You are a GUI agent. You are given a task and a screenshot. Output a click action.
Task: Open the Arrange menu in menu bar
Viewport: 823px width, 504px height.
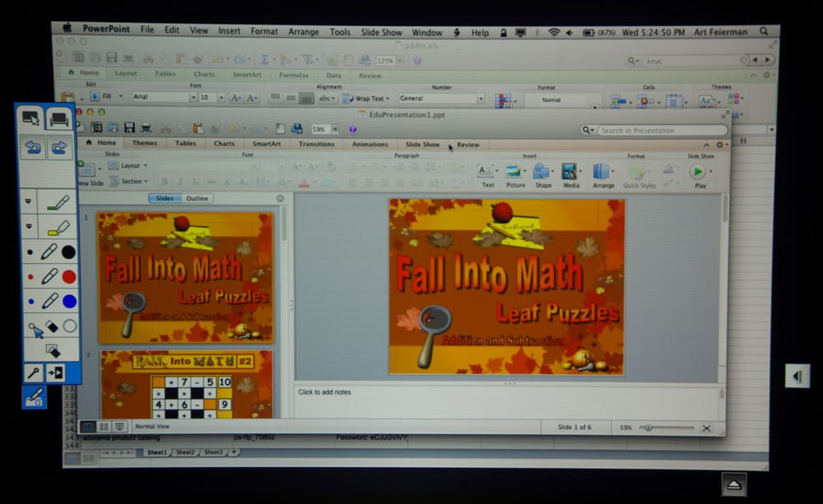[304, 31]
